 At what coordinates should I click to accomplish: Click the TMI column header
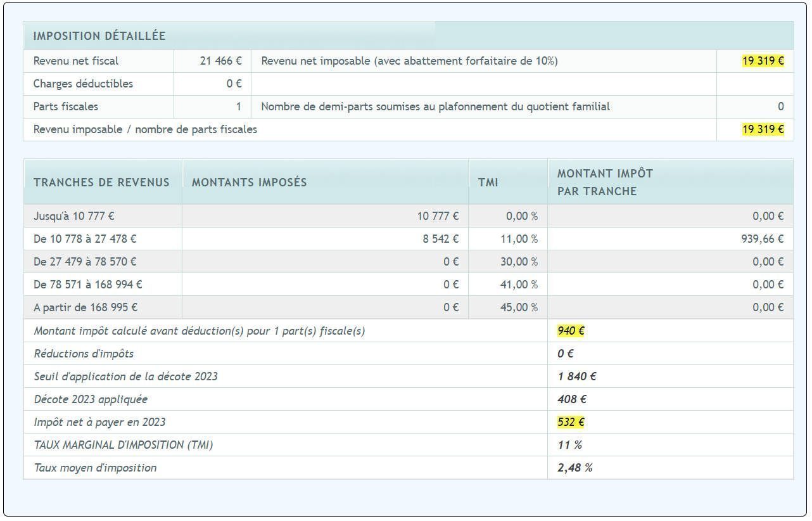(x=488, y=183)
